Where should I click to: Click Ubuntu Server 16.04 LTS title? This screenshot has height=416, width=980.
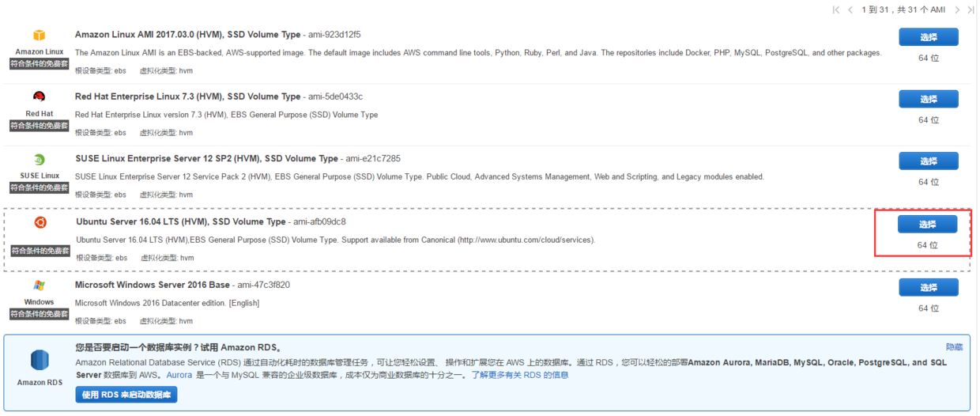pos(181,221)
